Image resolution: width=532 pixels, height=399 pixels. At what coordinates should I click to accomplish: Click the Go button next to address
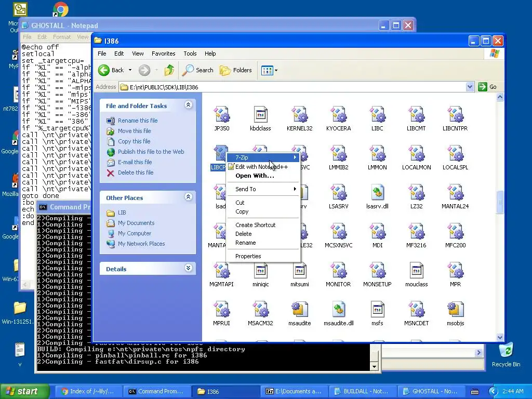coord(487,87)
